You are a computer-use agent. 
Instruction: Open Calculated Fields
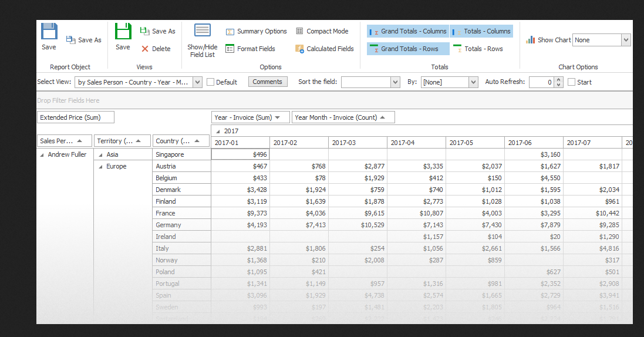[x=324, y=49]
